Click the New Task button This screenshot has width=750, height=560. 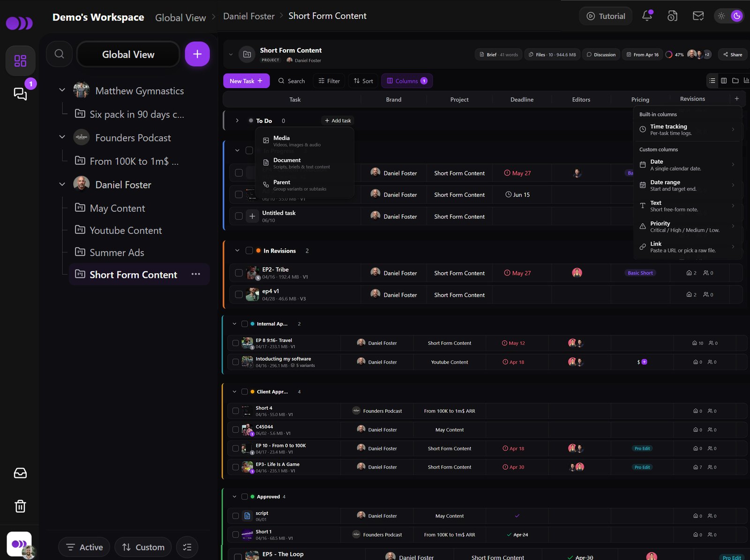click(247, 81)
